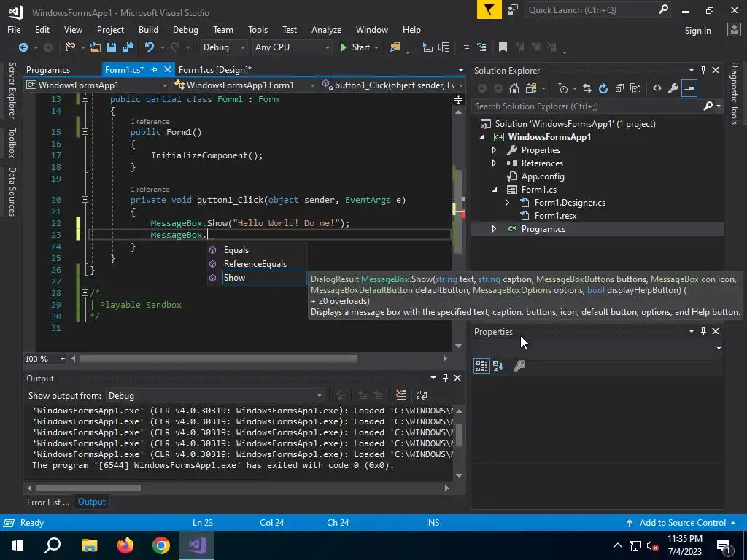The image size is (747, 560).
Task: Click the Open File folder icon
Action: point(96,47)
